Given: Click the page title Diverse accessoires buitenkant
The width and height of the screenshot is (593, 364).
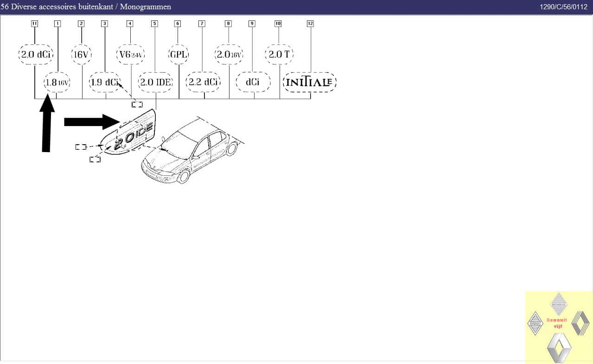Looking at the screenshot, I should point(86,6).
